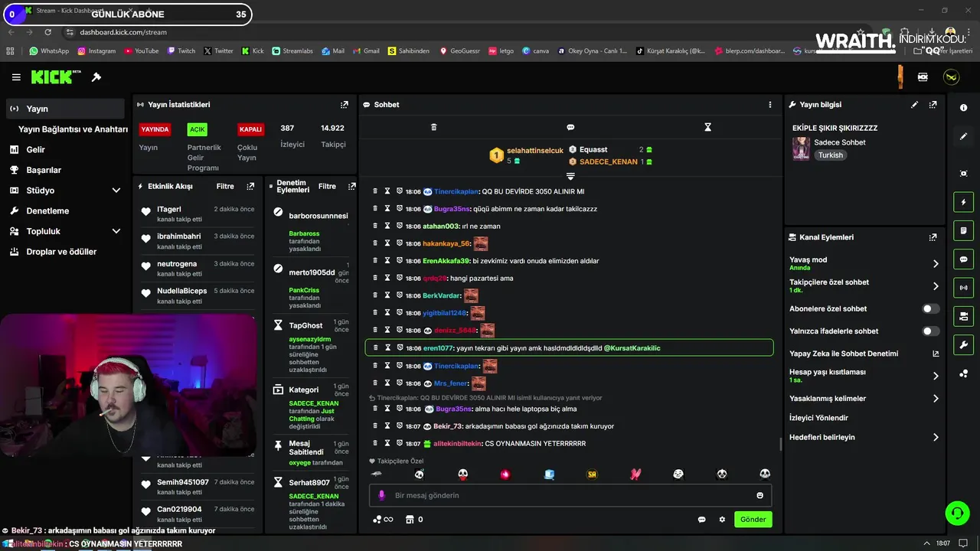Open the user avatar menu in header
Image resolution: width=980 pixels, height=551 pixels.
(x=951, y=77)
